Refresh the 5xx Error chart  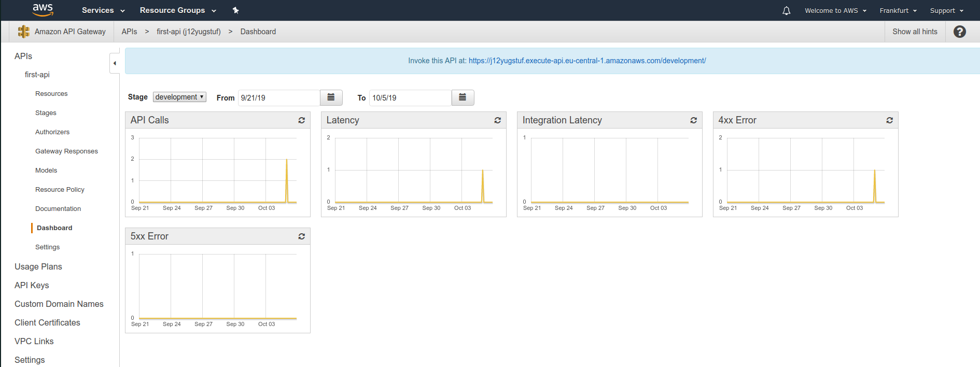point(301,236)
